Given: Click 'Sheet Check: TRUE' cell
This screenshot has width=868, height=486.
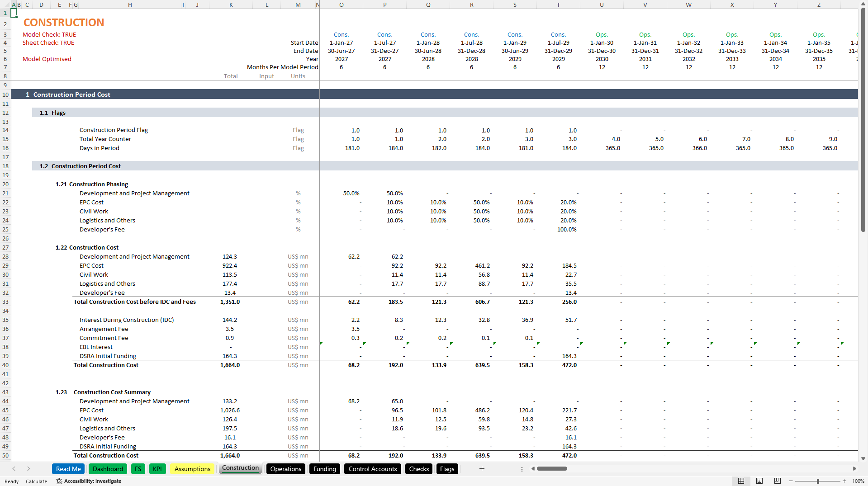Looking at the screenshot, I should pos(48,42).
